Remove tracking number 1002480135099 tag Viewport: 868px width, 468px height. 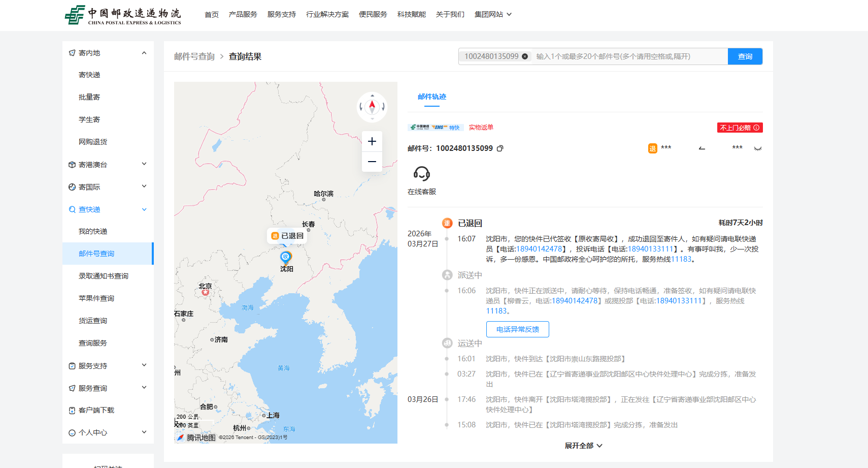tap(525, 56)
